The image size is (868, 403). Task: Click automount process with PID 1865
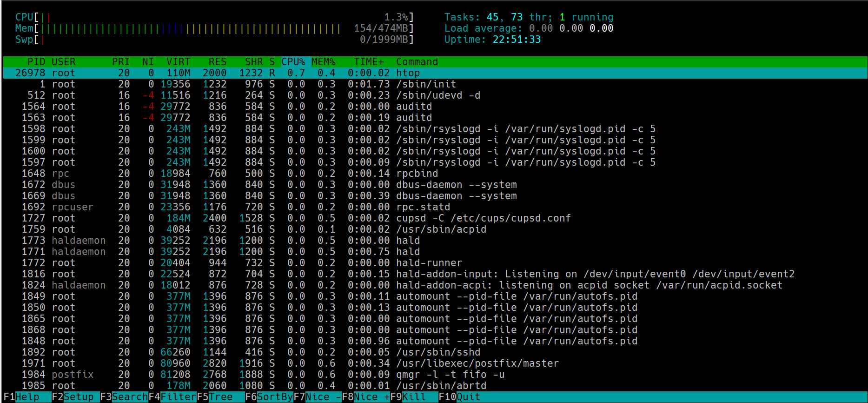click(435, 319)
